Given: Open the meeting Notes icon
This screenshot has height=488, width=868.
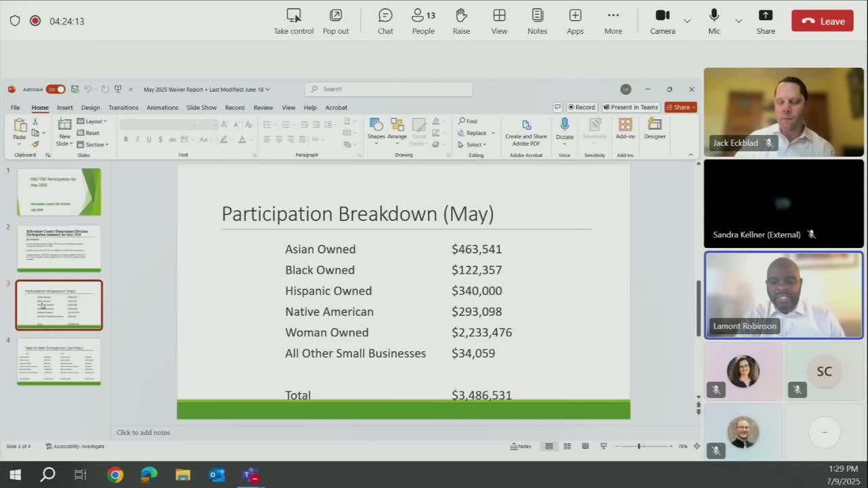Looking at the screenshot, I should point(537,21).
